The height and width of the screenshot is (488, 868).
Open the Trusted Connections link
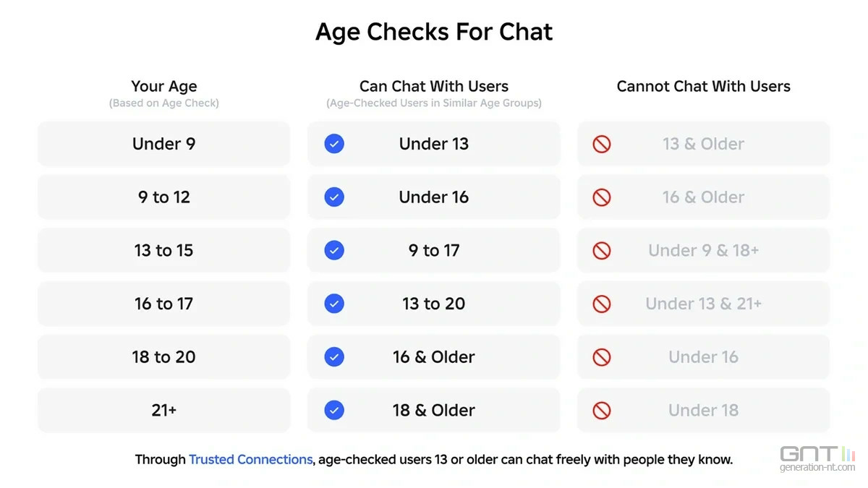(x=250, y=460)
